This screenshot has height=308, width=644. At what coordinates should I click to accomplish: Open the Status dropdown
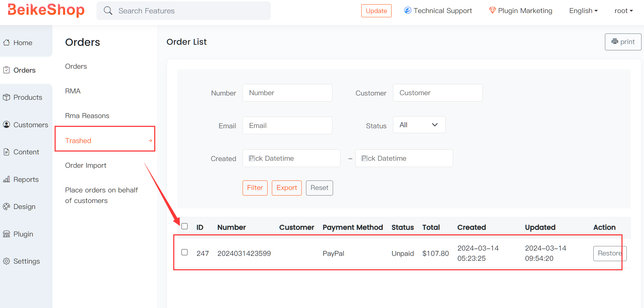click(419, 125)
